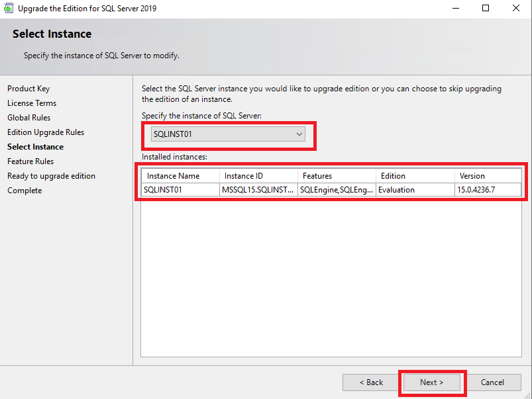The image size is (532, 399).
Task: Click the SQL Server setup icon in title bar
Action: [9, 8]
